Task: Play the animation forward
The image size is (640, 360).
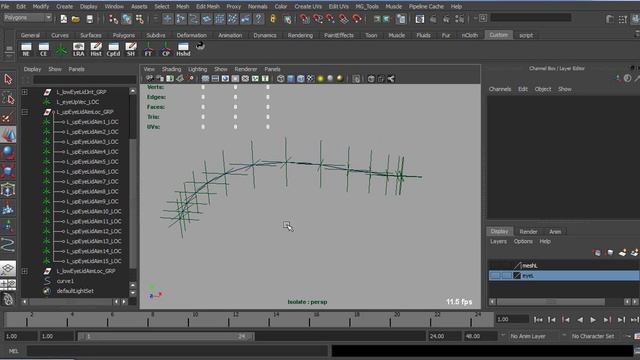Action: tap(593, 320)
